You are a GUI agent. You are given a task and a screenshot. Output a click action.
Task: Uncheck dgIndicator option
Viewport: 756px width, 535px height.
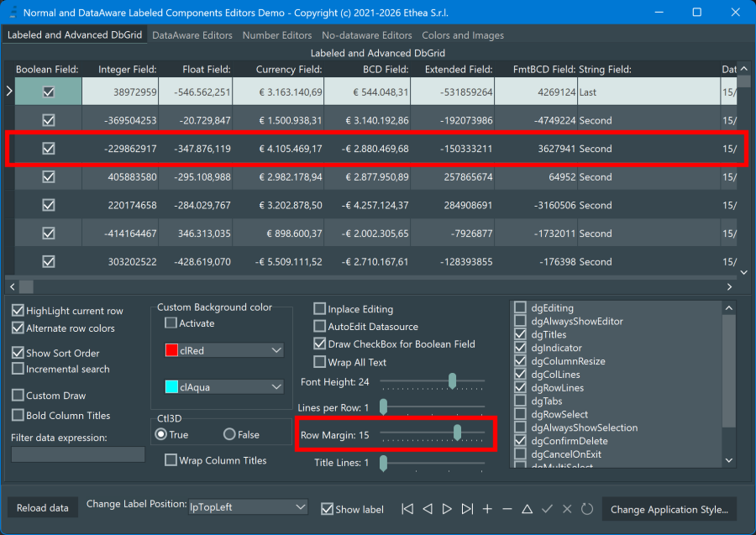click(520, 348)
